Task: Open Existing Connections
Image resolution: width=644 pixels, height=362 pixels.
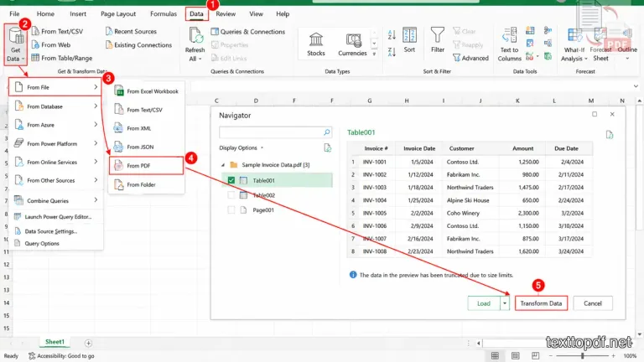Action: click(138, 44)
